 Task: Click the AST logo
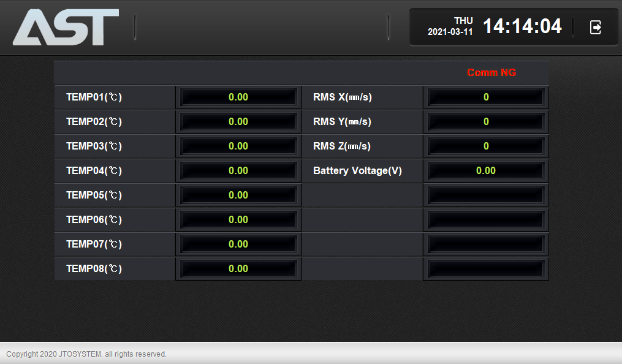tap(66, 28)
